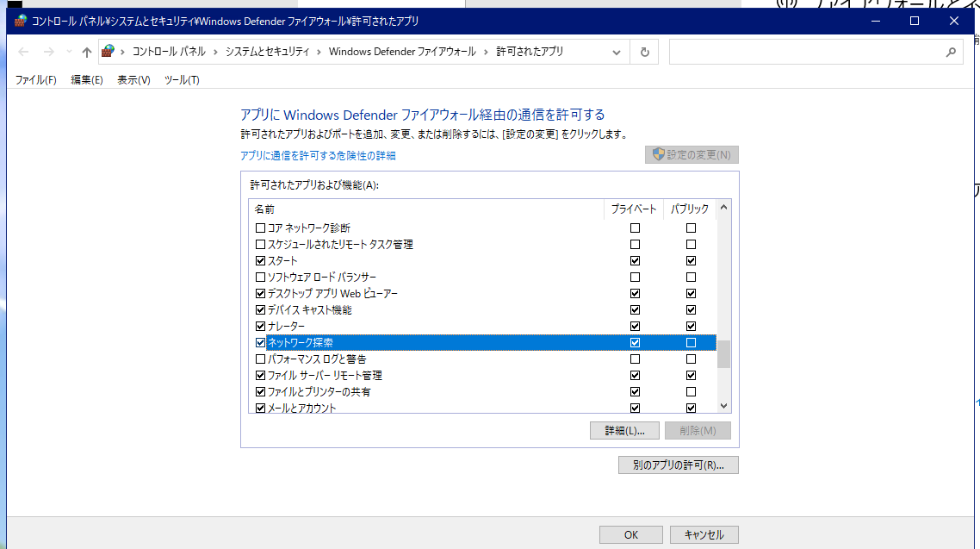The image size is (980, 549).
Task: Click the forward navigation arrow
Action: 49,52
